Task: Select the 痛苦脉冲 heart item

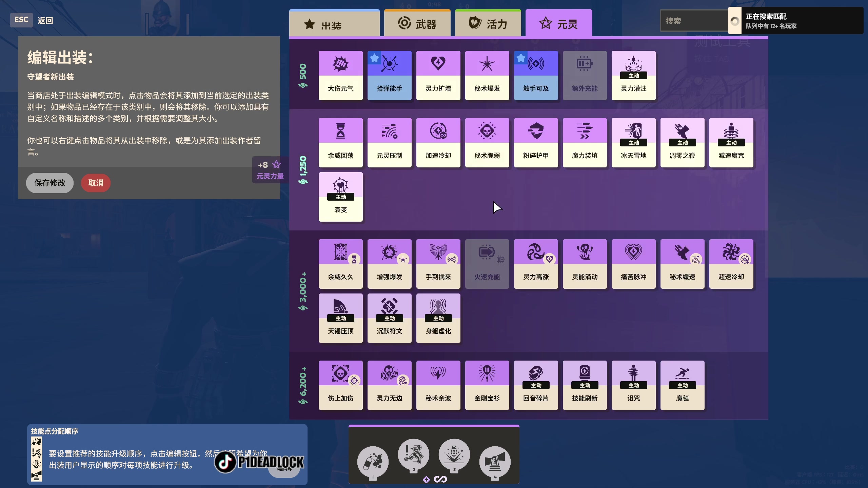Action: 633,264
